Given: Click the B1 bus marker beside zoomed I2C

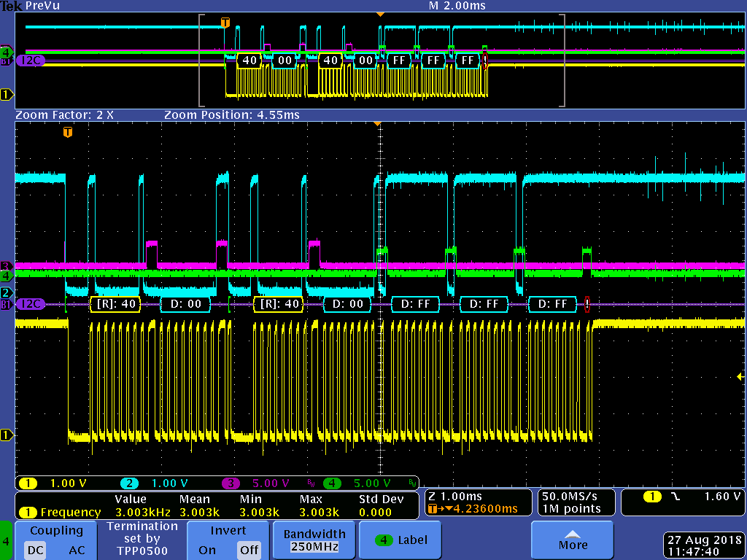Looking at the screenshot, I should (6, 304).
